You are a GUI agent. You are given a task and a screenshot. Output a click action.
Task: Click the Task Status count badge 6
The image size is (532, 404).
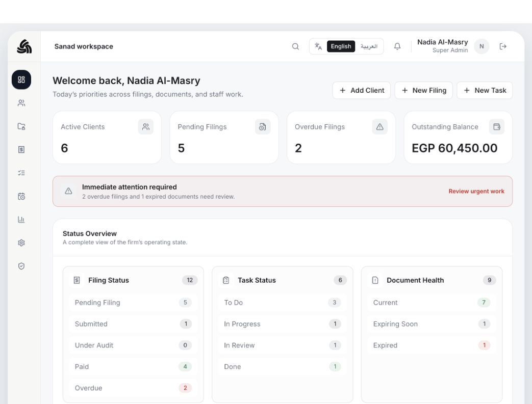[340, 280]
